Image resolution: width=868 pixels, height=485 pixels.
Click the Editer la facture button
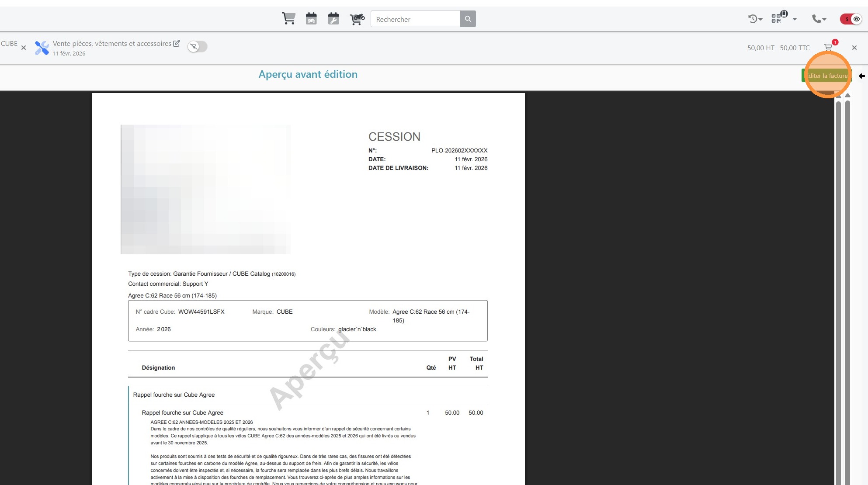826,76
